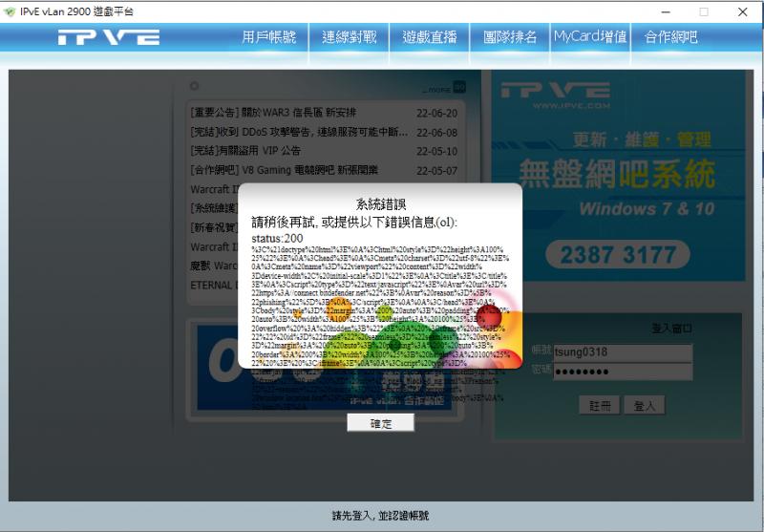The height and width of the screenshot is (532, 764).
Task: Open the 遊戲直播 menu tab
Action: point(430,37)
